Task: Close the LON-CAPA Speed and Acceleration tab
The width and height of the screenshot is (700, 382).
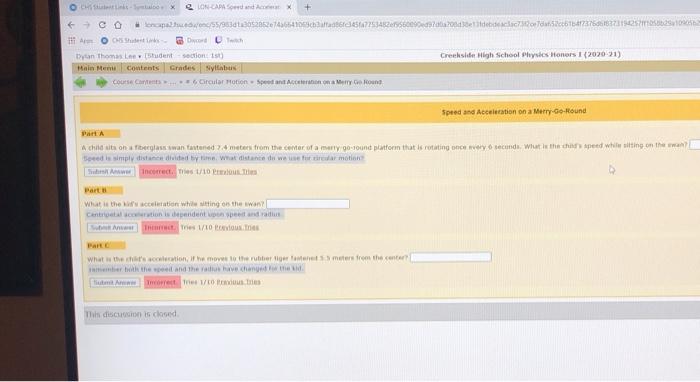Action: click(x=289, y=7)
